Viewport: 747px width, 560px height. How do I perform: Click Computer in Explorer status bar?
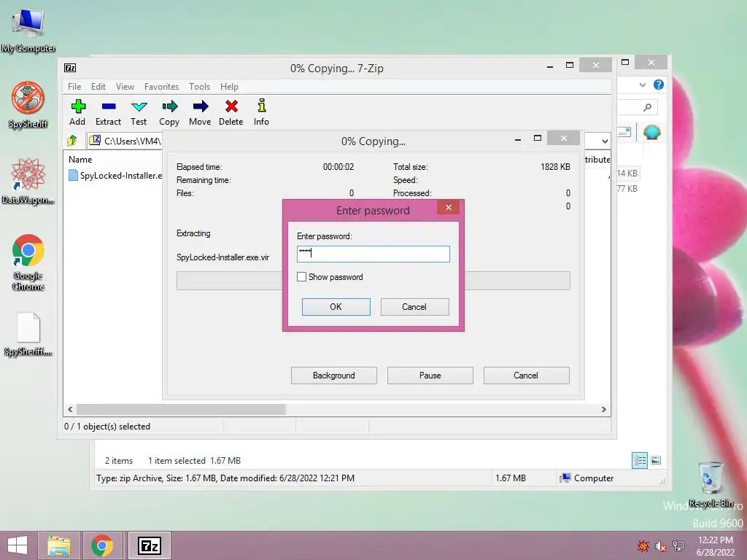point(587,478)
